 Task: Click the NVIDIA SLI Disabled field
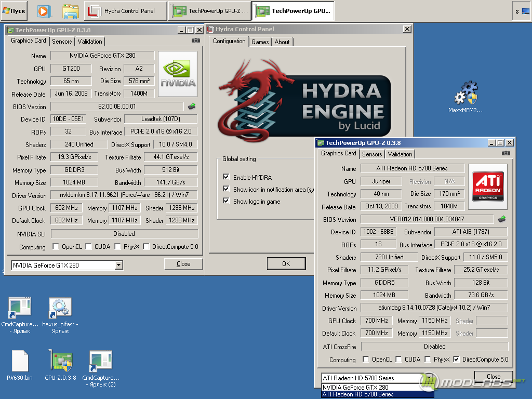click(x=124, y=234)
